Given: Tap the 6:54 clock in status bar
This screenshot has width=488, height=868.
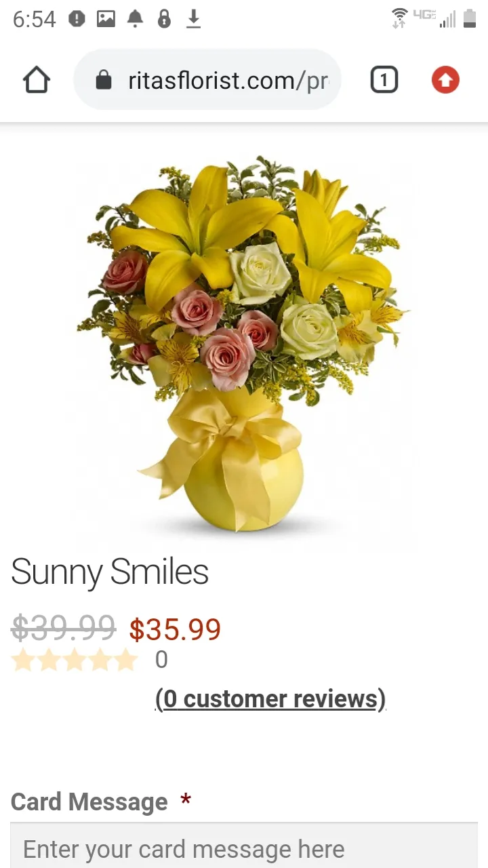Looking at the screenshot, I should [34, 19].
